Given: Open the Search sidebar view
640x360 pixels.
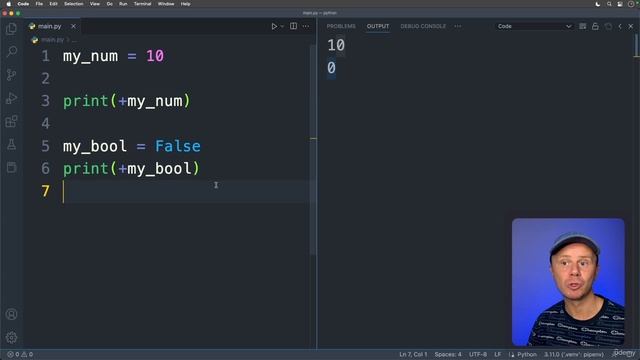Looking at the screenshot, I should tap(11, 51).
